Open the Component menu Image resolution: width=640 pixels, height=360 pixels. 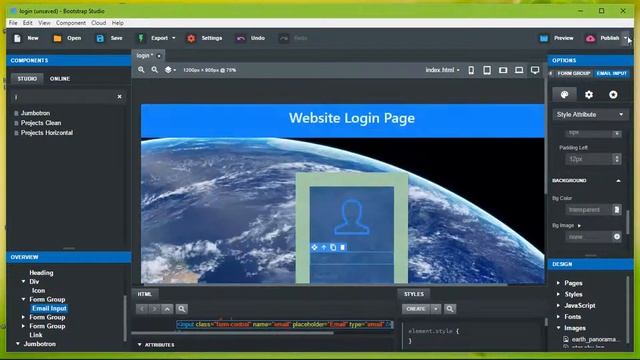point(71,23)
